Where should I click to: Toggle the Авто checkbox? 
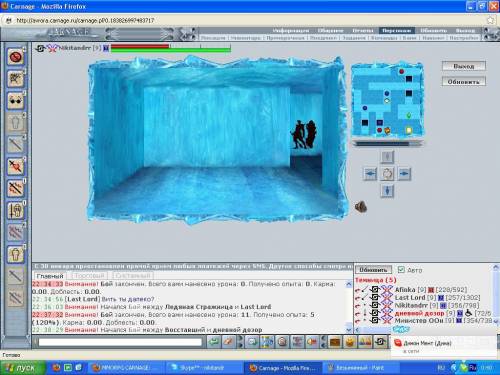401,269
